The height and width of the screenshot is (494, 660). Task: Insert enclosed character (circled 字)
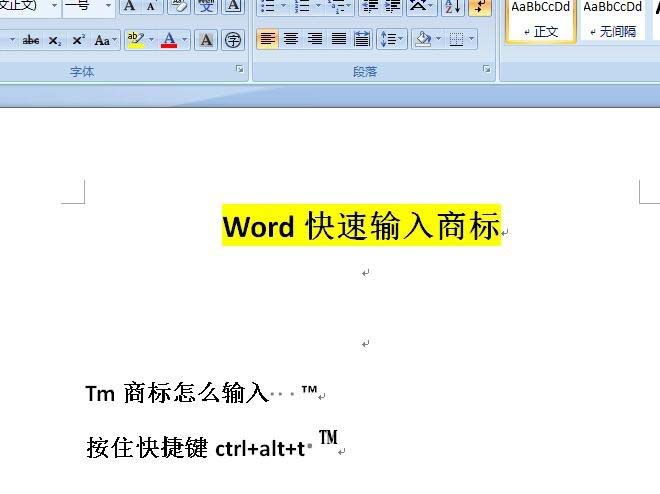[233, 40]
